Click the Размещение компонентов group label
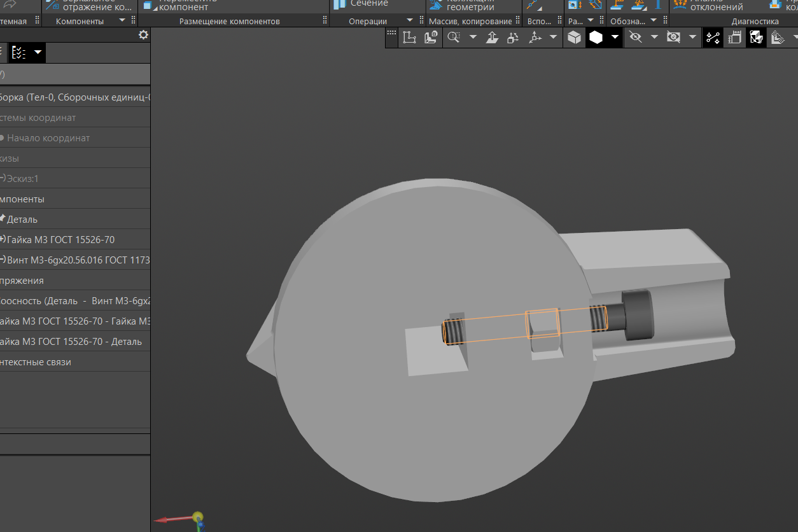The width and height of the screenshot is (798, 532). coord(230,22)
